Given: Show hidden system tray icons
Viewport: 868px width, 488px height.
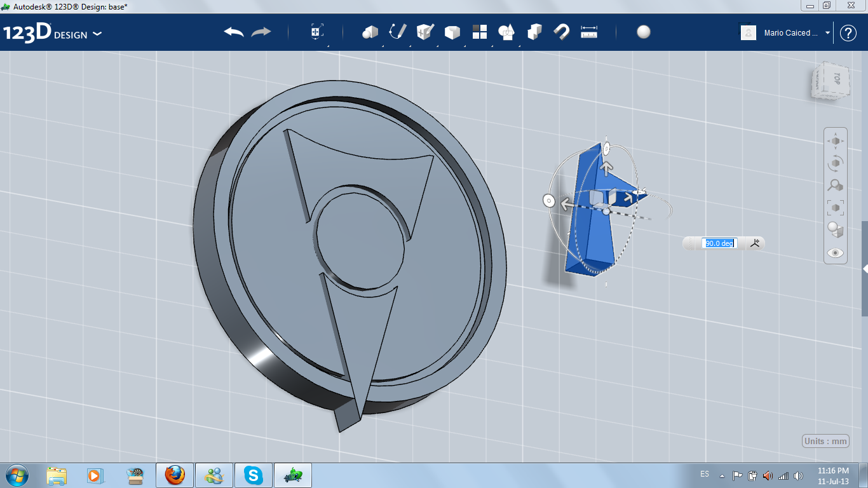Looking at the screenshot, I should (x=722, y=475).
